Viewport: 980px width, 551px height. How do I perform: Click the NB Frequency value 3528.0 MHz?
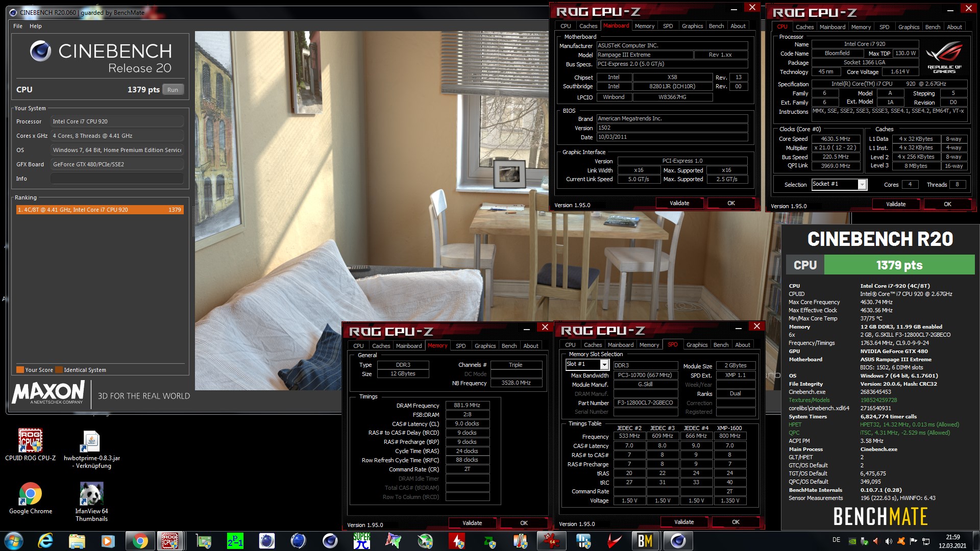point(516,383)
